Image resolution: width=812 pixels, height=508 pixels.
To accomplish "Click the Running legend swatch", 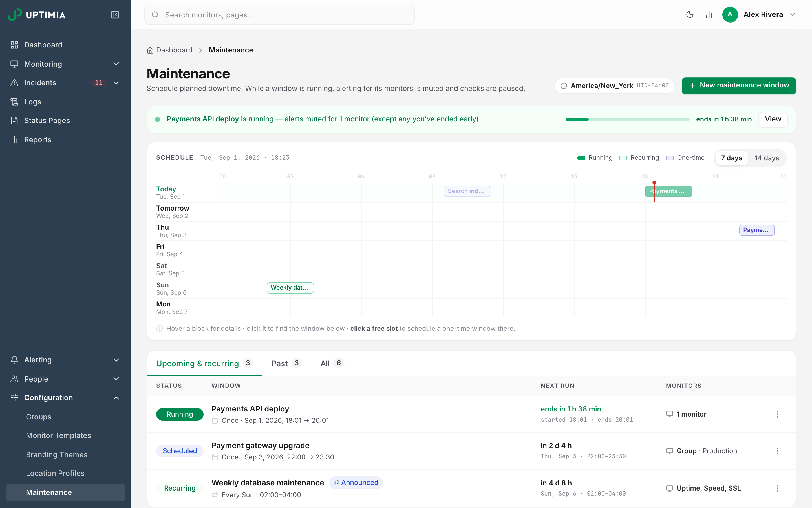I will tap(581, 158).
